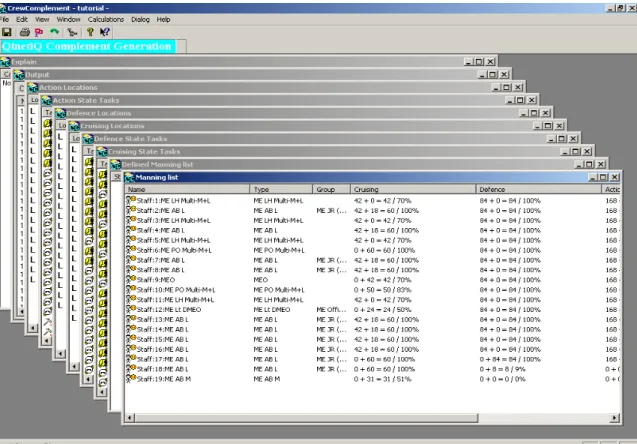Open the File menu

[x=5, y=19]
